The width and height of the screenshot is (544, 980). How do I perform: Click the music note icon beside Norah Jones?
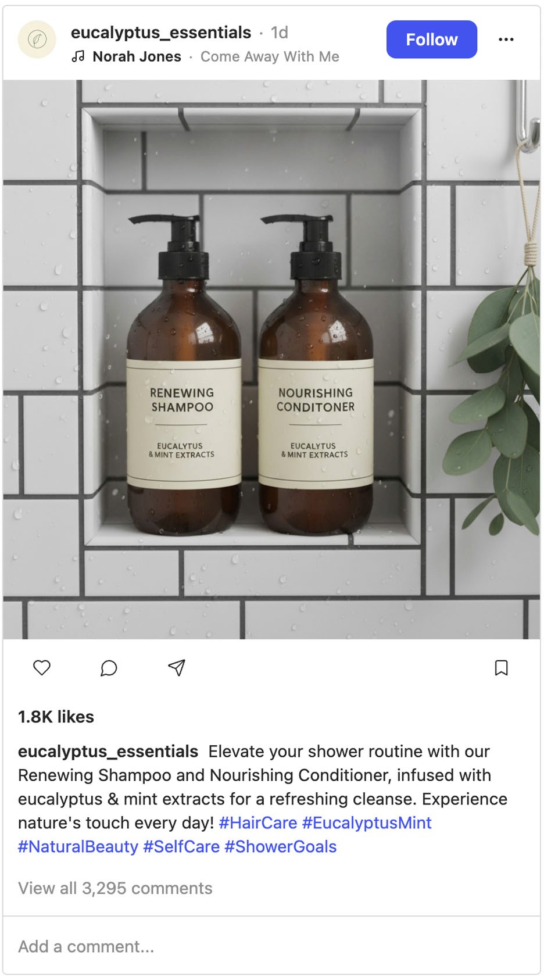click(x=78, y=56)
